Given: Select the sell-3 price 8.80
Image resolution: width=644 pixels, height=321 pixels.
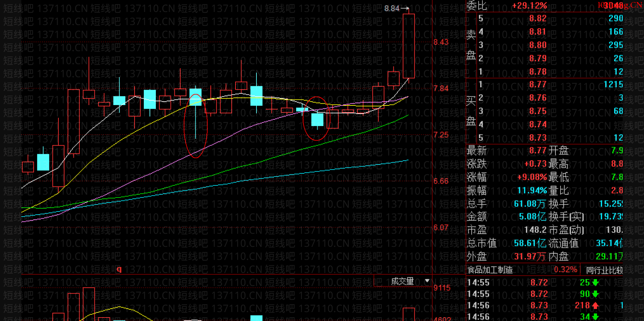Looking at the screenshot, I should coord(538,45).
